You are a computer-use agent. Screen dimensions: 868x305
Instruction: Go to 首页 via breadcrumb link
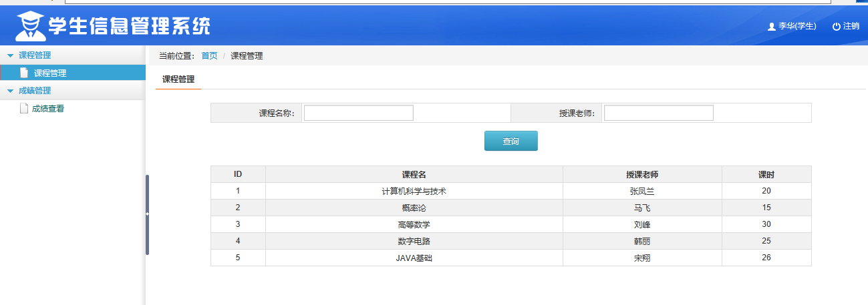click(209, 56)
